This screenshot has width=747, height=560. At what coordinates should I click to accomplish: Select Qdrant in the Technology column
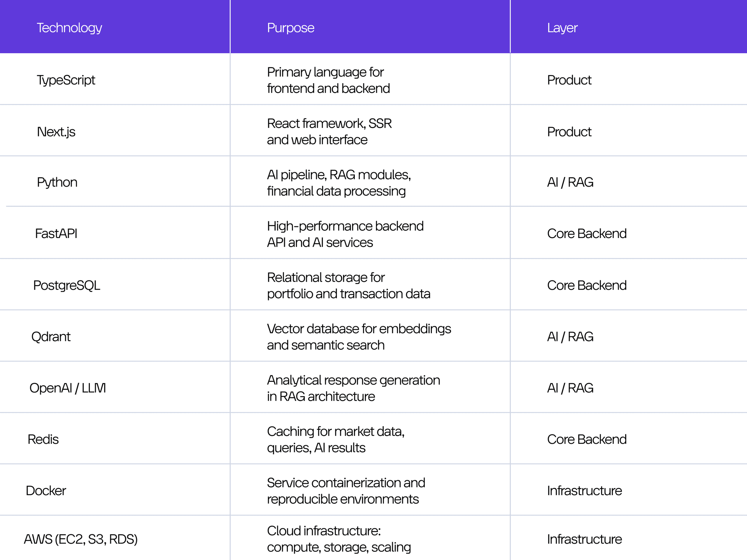click(x=51, y=337)
